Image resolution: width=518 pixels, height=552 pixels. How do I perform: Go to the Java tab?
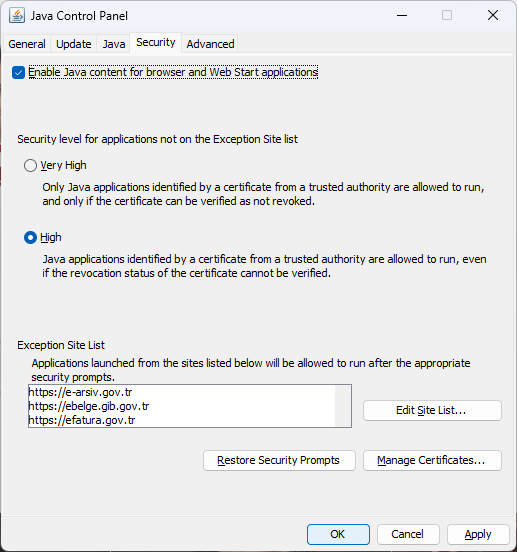pyautogui.click(x=114, y=44)
